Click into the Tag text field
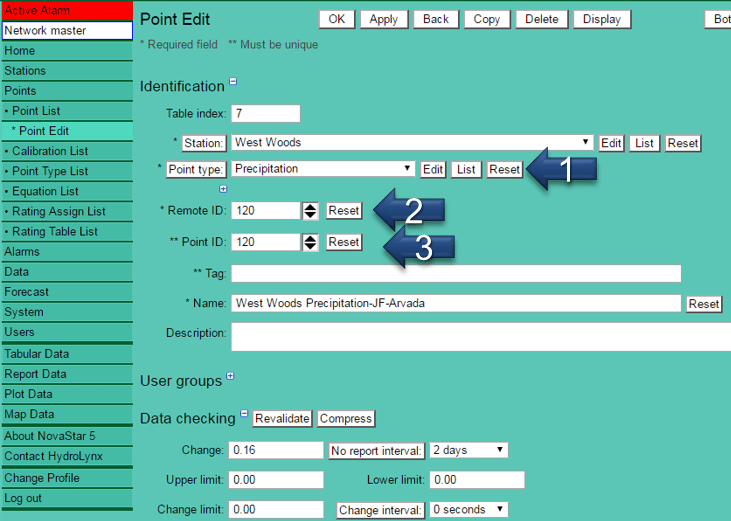731x521 pixels. click(456, 273)
